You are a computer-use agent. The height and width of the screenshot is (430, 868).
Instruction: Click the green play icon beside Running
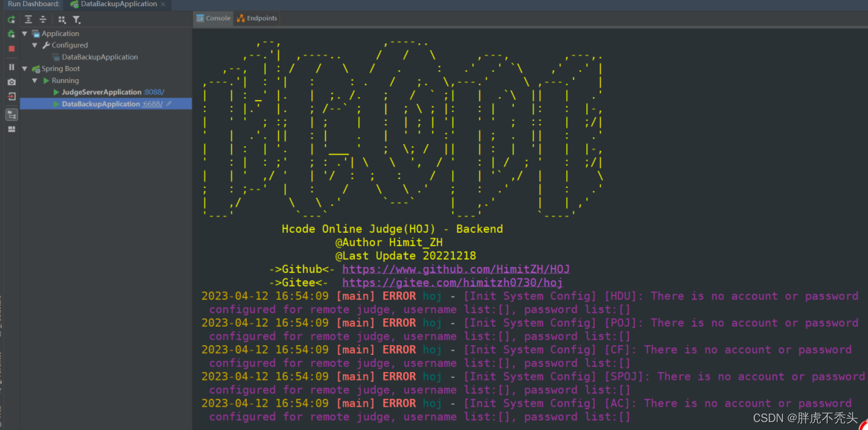coord(46,81)
